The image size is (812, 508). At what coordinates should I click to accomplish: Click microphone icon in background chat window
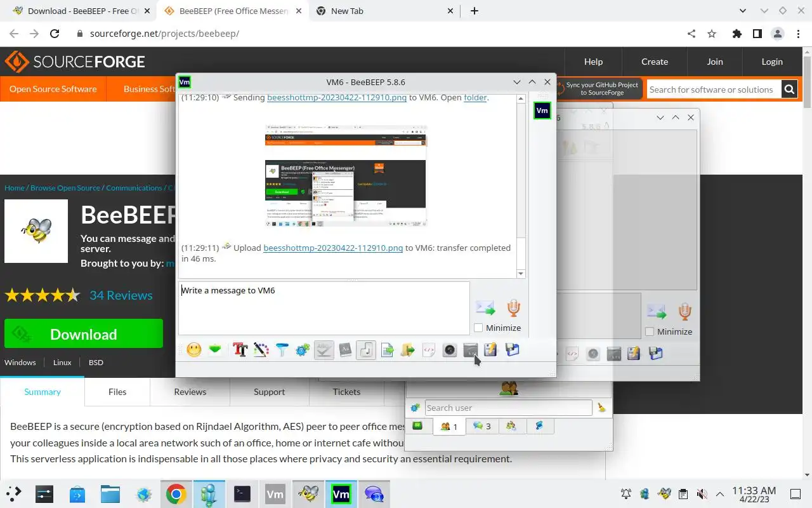point(684,312)
